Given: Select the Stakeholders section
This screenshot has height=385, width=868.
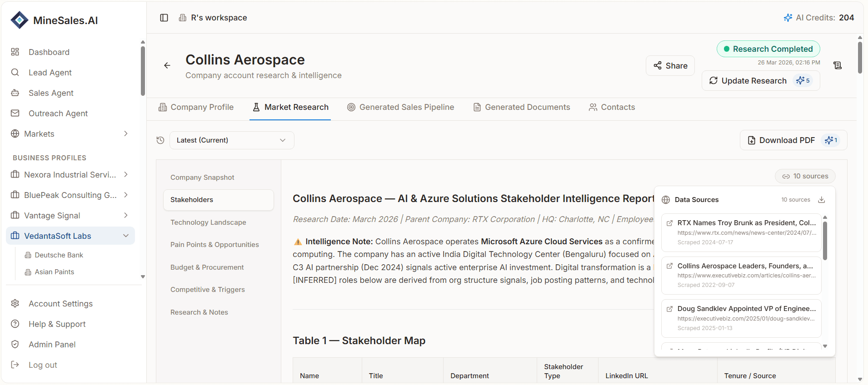Looking at the screenshot, I should coord(219,200).
